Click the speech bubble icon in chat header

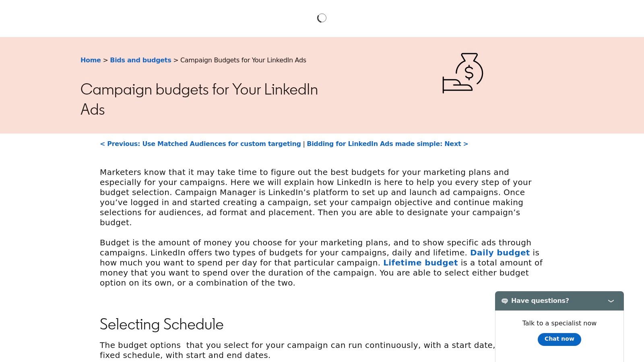coord(505,301)
